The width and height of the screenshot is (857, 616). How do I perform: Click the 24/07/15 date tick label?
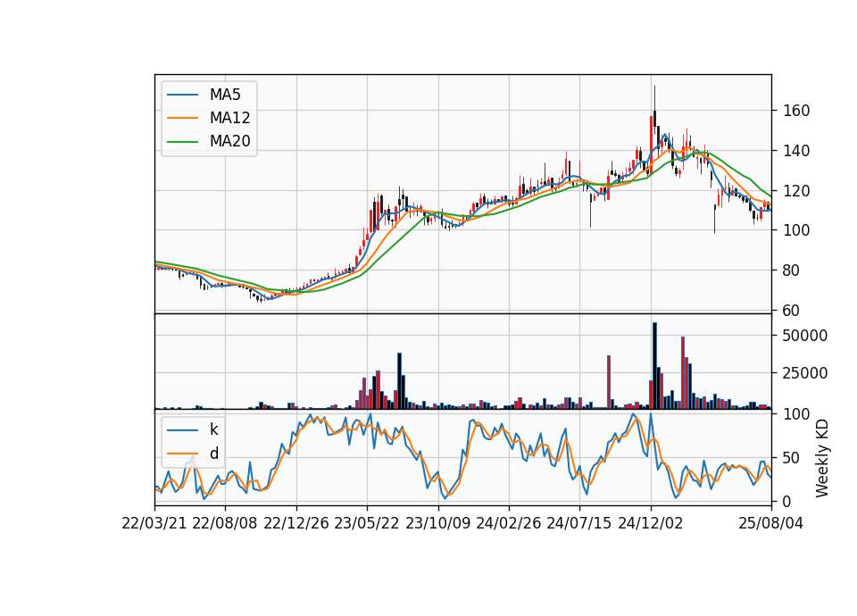point(578,523)
